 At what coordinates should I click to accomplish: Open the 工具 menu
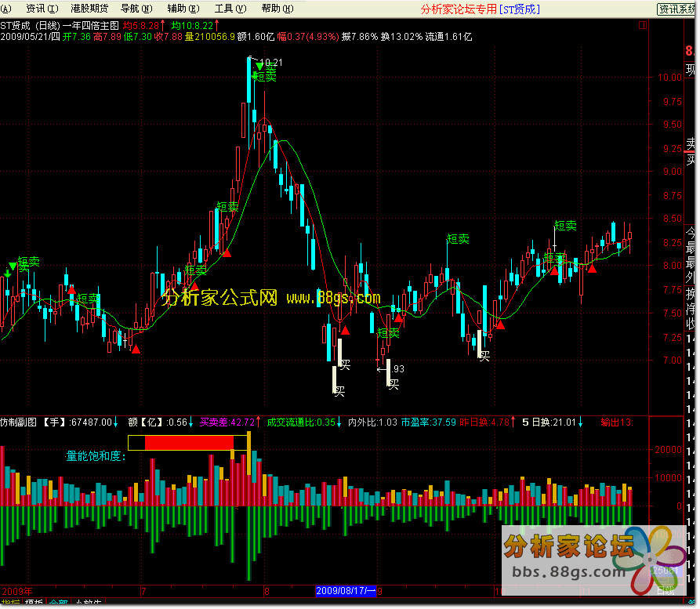229,9
